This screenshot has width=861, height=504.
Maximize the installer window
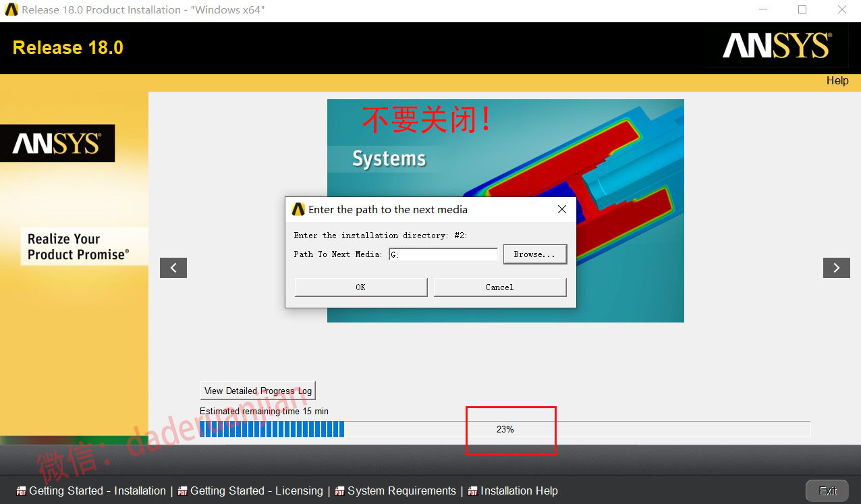[802, 10]
